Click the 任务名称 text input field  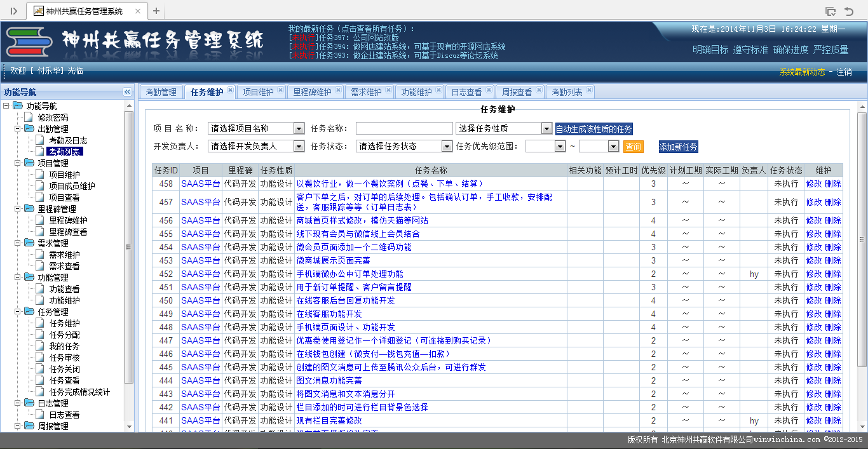tap(404, 128)
